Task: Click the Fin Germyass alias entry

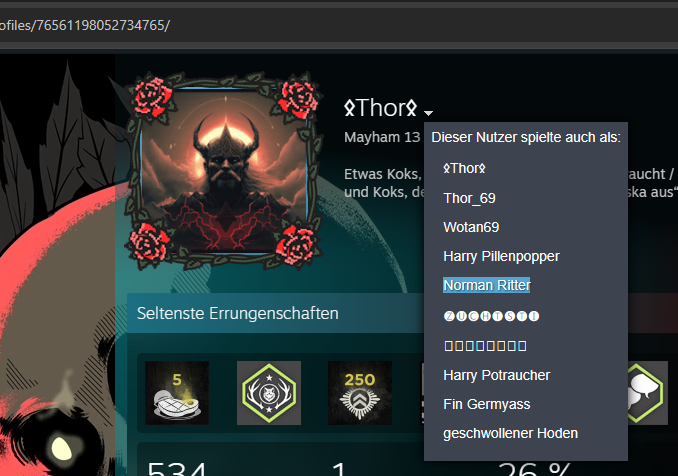Action: click(x=486, y=404)
